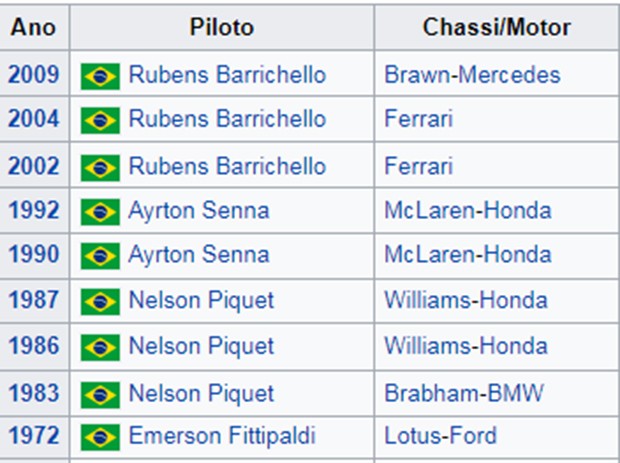Open the 1972 year link
The height and width of the screenshot is (463, 620).
[x=34, y=435]
